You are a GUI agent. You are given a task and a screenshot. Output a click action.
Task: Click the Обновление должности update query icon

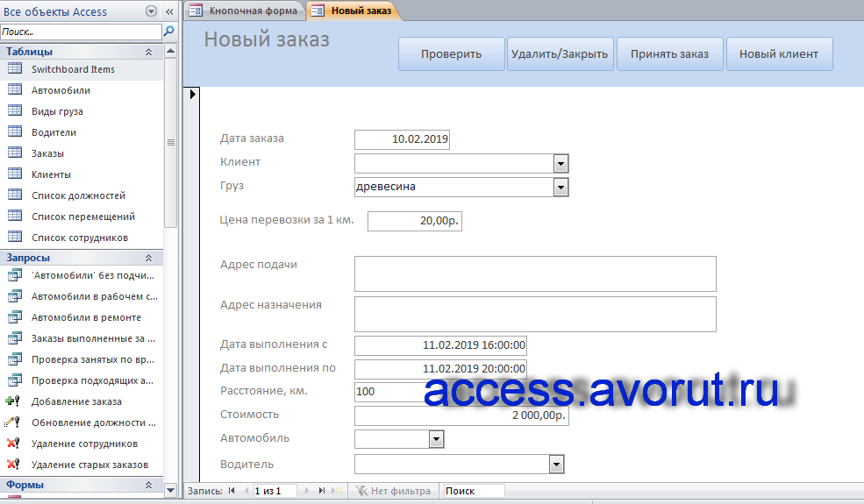coord(12,422)
